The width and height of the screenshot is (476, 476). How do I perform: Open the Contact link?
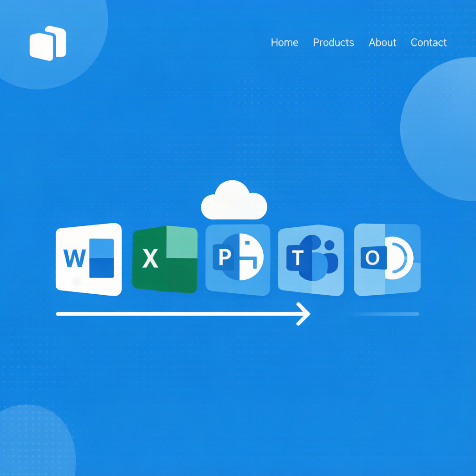(428, 42)
